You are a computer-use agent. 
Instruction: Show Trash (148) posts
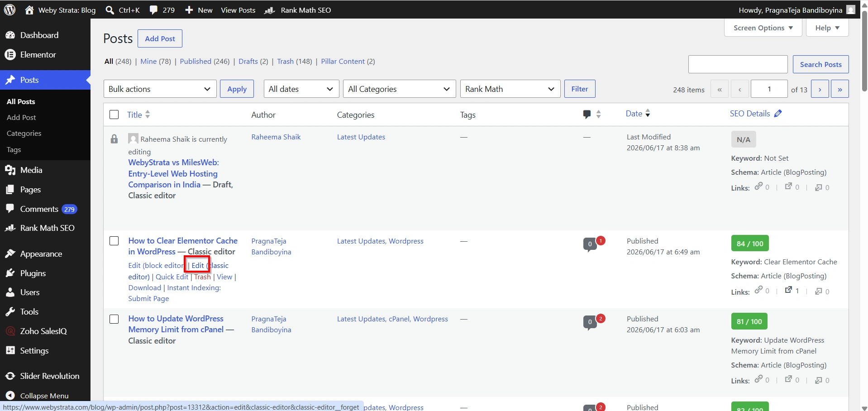295,62
